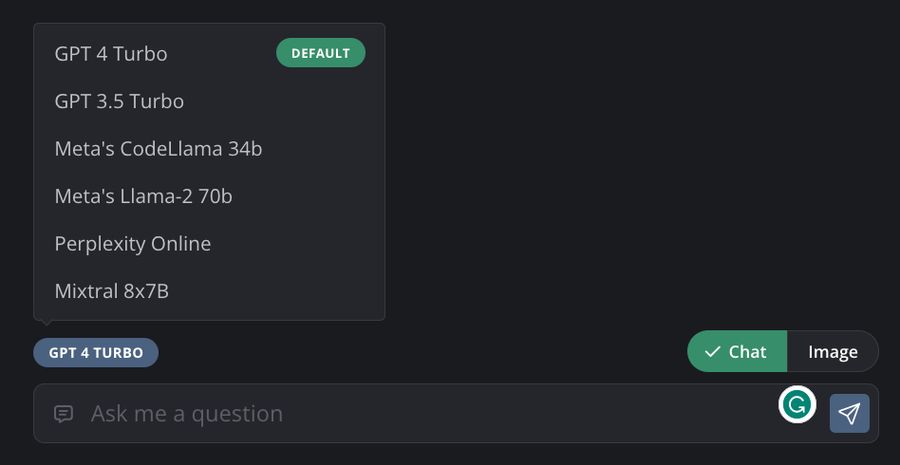Viewport: 900px width, 465px height.
Task: Click the Image label text
Action: (833, 351)
